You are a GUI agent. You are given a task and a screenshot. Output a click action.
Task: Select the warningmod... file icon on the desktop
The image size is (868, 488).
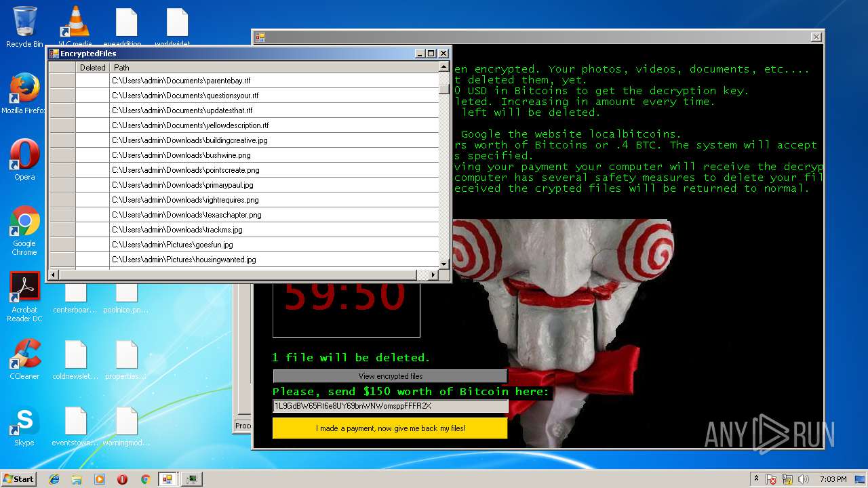(126, 426)
